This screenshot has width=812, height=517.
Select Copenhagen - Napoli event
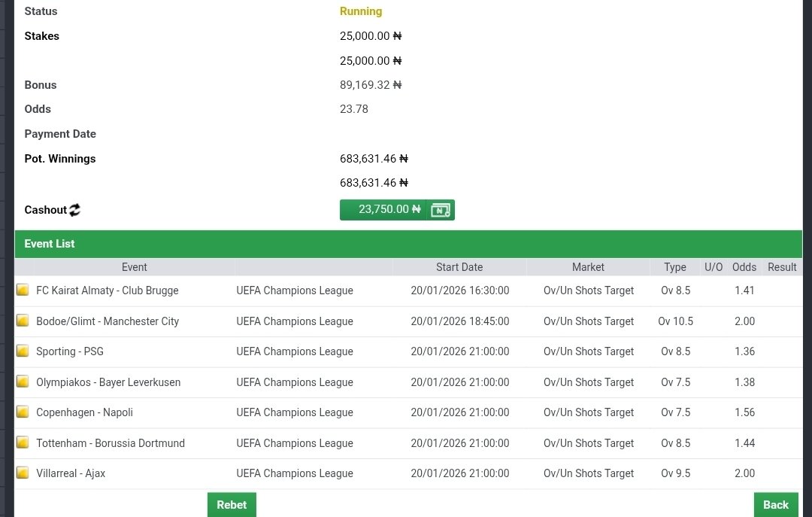pyautogui.click(x=84, y=412)
